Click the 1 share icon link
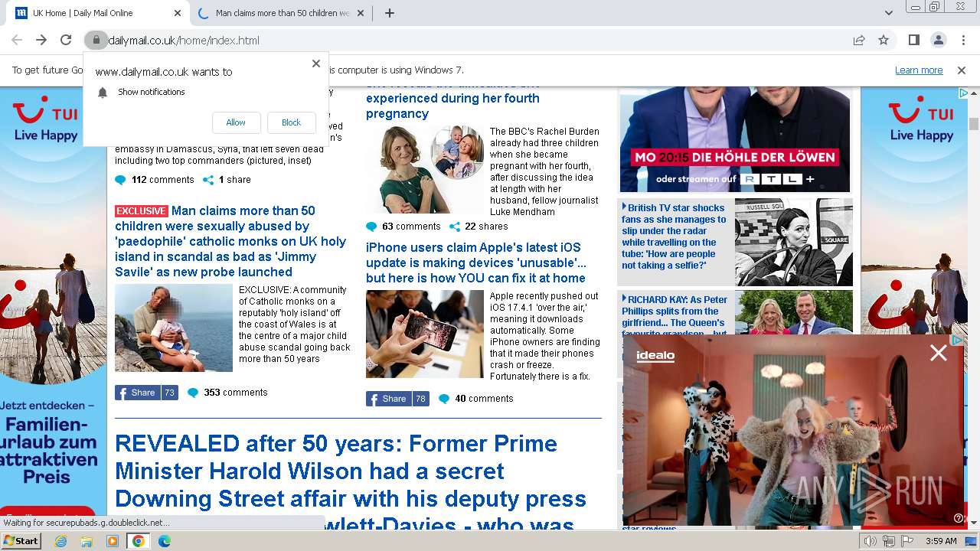 coord(227,180)
